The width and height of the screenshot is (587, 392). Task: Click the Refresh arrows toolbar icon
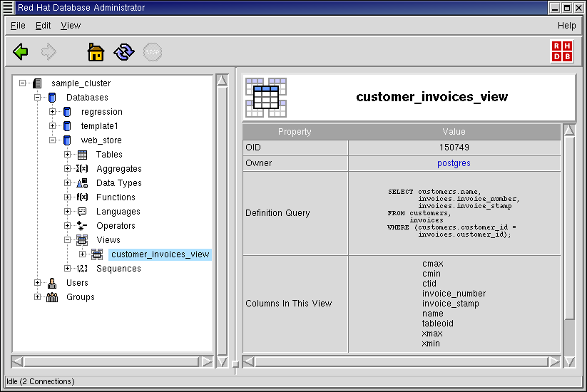(x=124, y=51)
